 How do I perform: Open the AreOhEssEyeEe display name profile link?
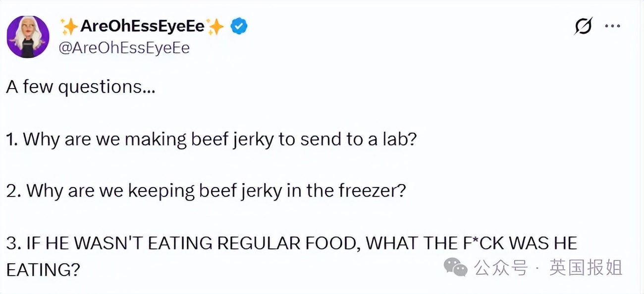pos(142,26)
